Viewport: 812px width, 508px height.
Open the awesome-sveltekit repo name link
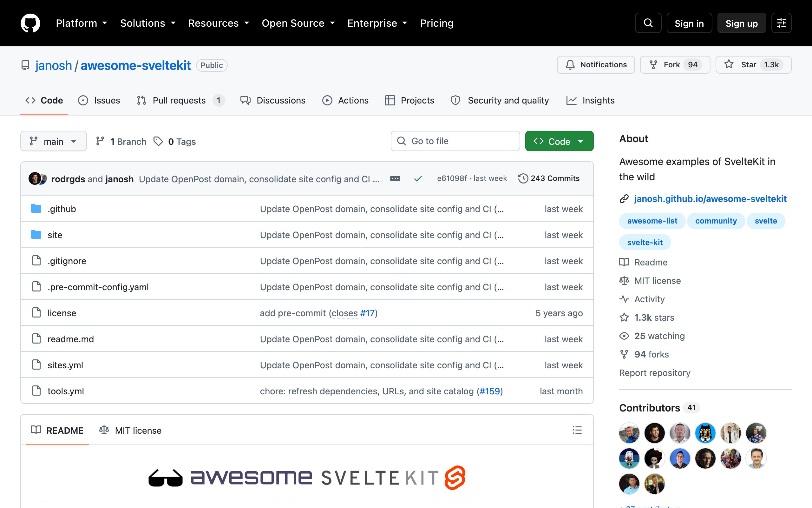[135, 65]
